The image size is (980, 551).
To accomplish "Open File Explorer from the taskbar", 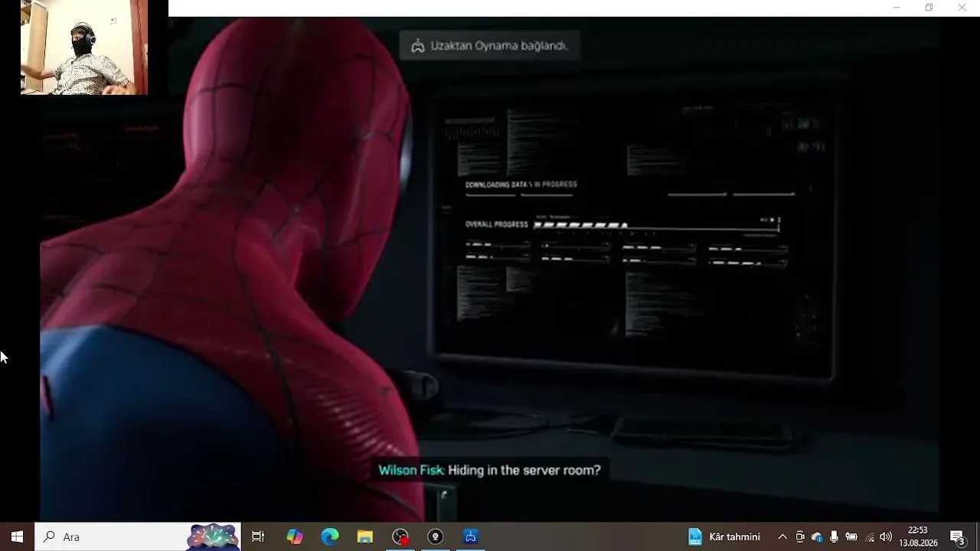I will [365, 537].
